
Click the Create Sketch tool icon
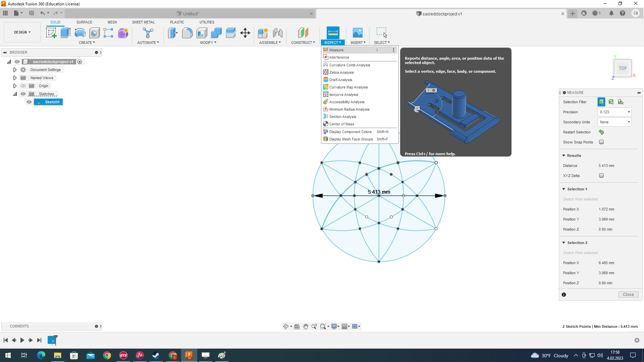click(x=51, y=33)
